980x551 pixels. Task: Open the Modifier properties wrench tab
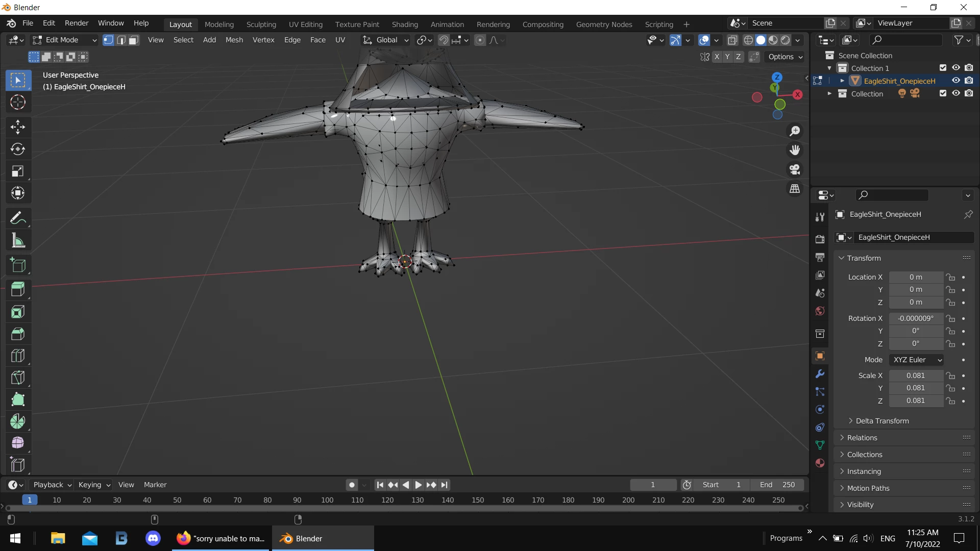(820, 374)
